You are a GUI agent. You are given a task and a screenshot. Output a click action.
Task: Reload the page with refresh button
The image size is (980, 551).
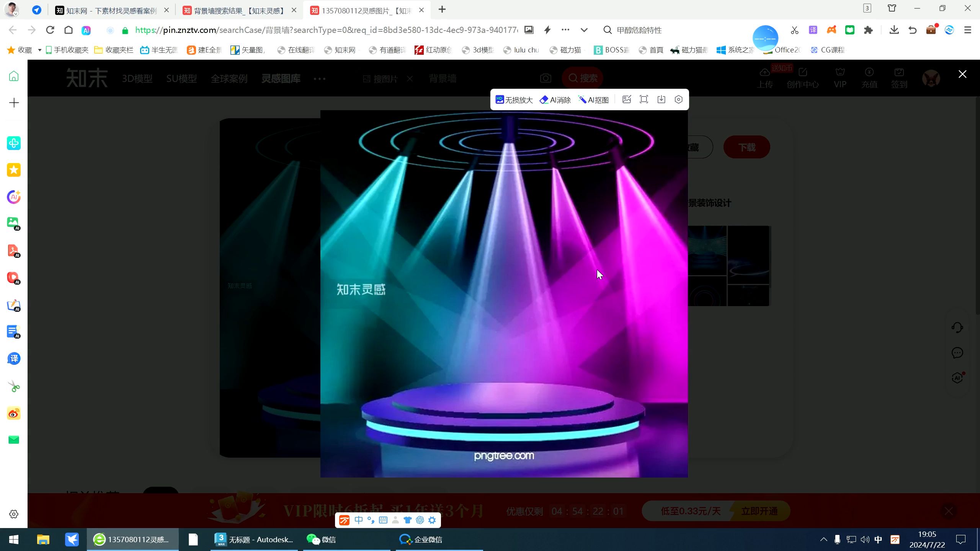coord(50,30)
